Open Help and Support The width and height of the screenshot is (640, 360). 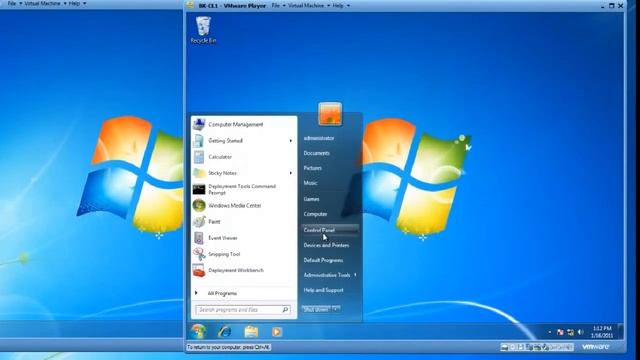324,290
